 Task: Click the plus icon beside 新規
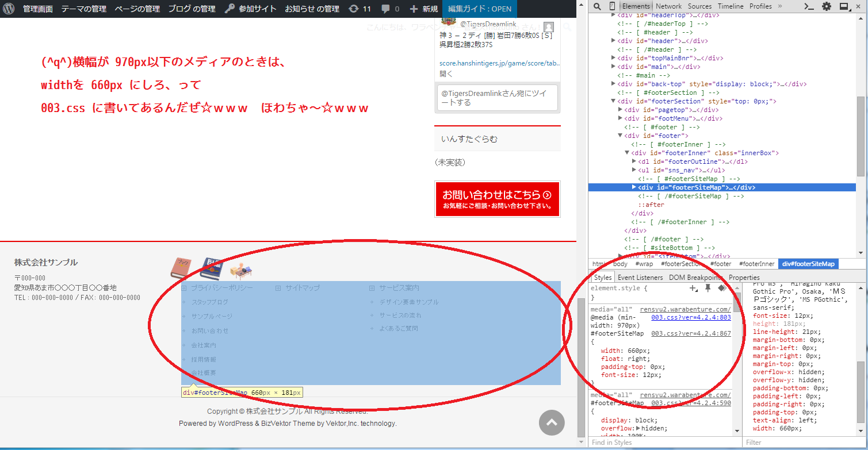[414, 9]
